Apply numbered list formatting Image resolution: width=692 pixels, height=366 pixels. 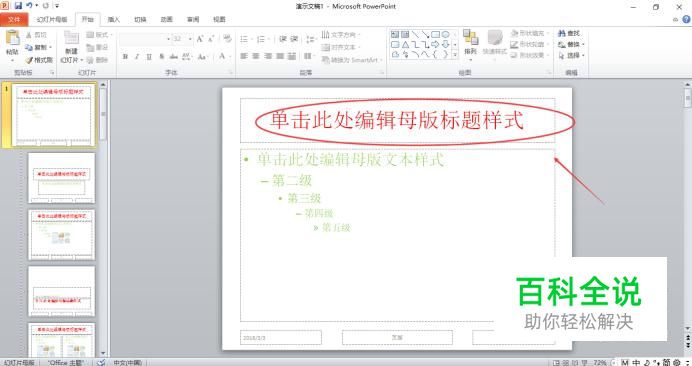pos(262,39)
